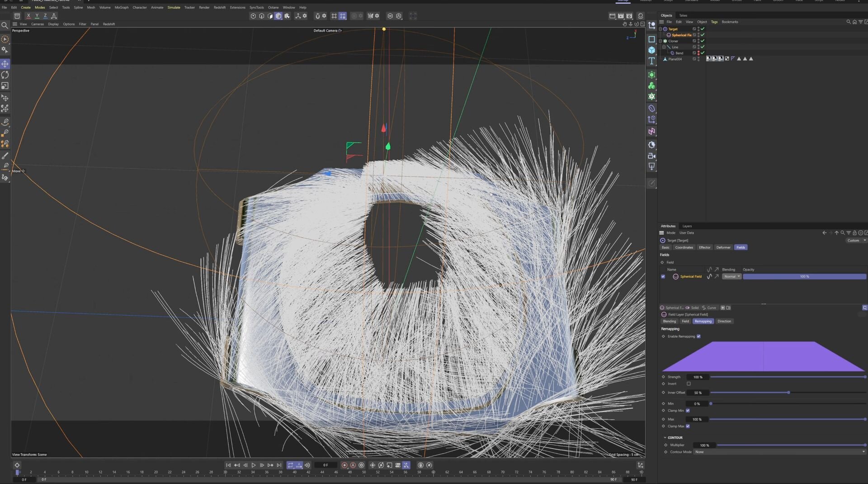
Task: Open the Blending mode Normal dropdown
Action: tap(731, 276)
